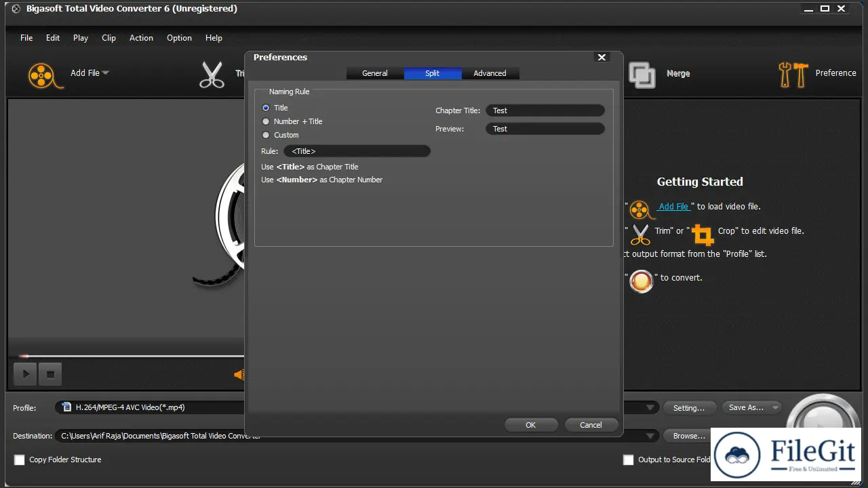Screen dimensions: 868x488
Task: Click the Setting... button
Action: pyautogui.click(x=689, y=407)
